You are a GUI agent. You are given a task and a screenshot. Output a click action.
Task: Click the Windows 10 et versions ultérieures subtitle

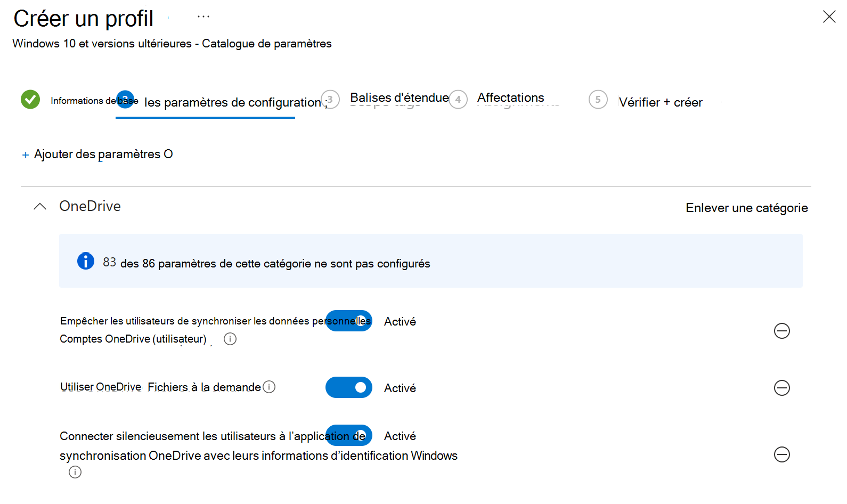172,44
